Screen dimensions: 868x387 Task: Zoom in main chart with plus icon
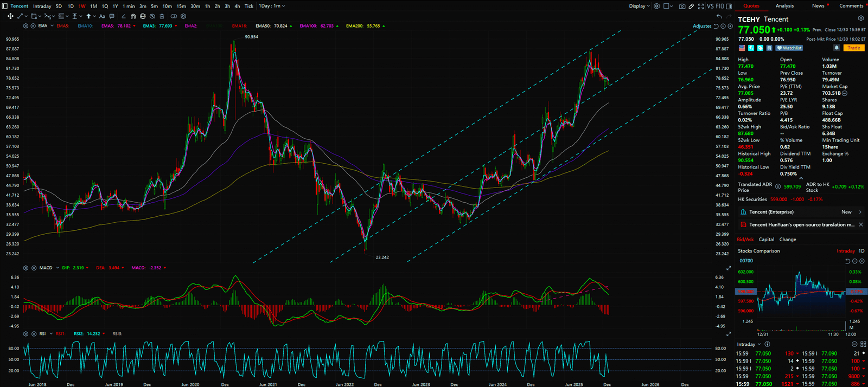click(x=730, y=26)
